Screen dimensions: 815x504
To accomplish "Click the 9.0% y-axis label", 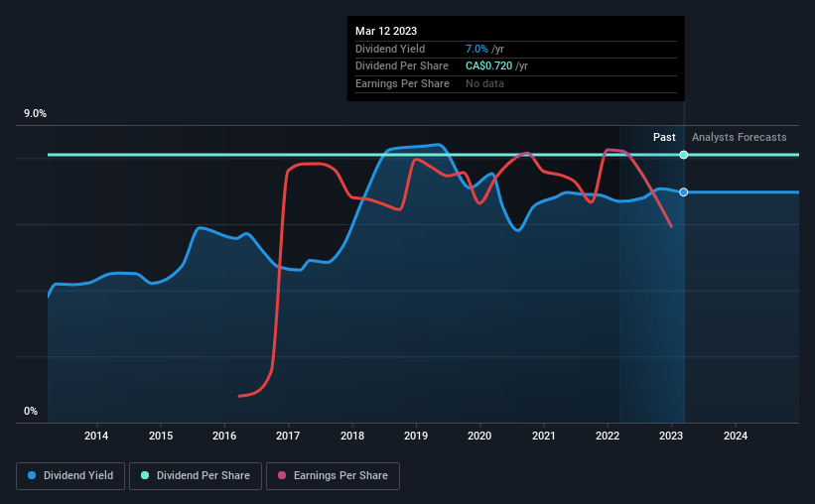I will (x=35, y=114).
